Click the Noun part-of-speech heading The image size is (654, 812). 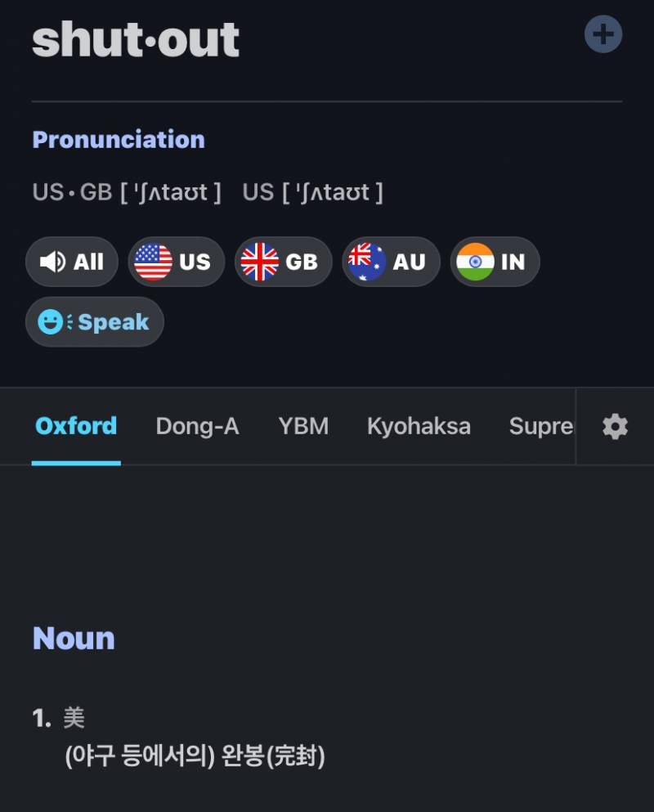(74, 639)
